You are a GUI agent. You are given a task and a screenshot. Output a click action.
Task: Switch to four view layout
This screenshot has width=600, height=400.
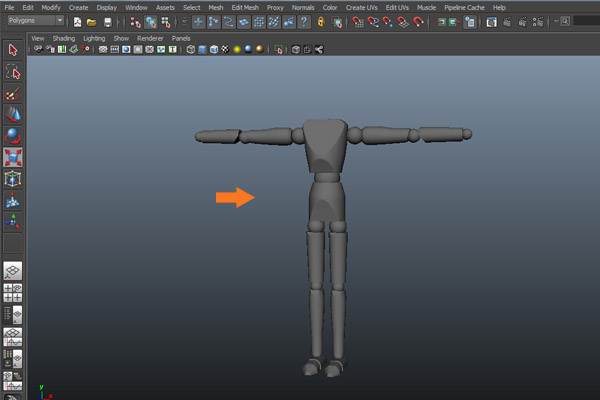(x=13, y=292)
